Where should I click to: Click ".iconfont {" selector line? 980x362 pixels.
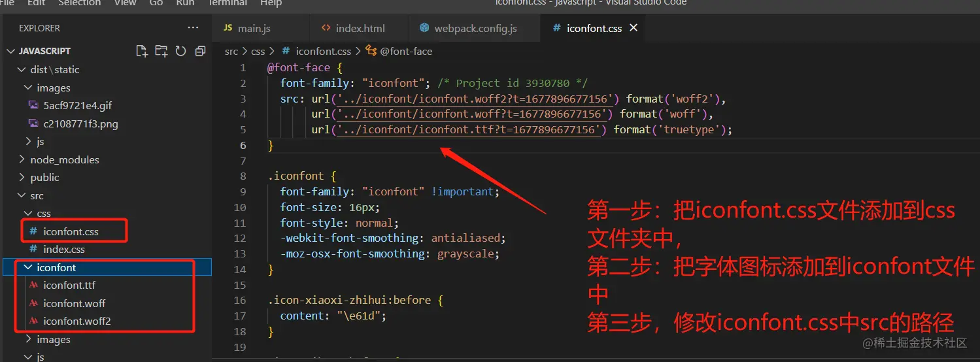[x=301, y=176]
